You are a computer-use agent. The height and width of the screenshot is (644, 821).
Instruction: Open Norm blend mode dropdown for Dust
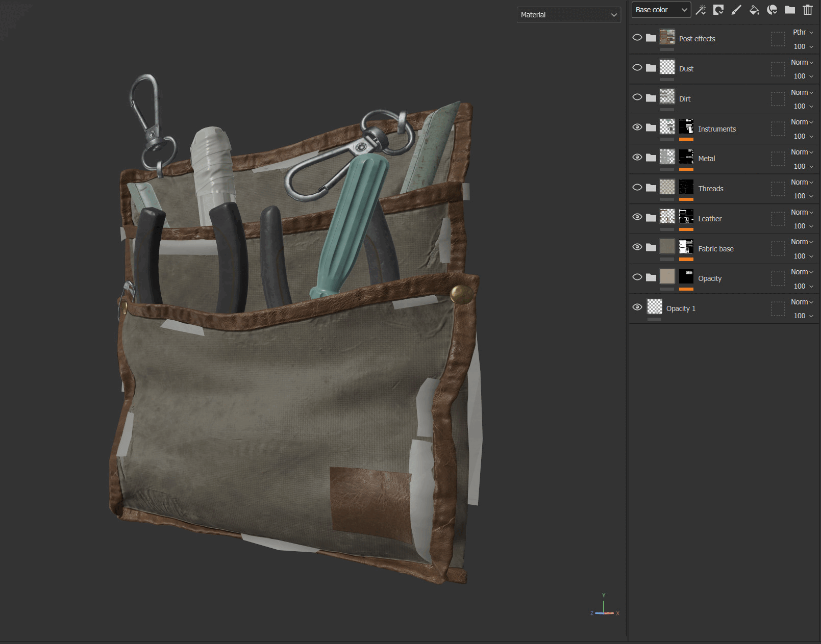802,62
